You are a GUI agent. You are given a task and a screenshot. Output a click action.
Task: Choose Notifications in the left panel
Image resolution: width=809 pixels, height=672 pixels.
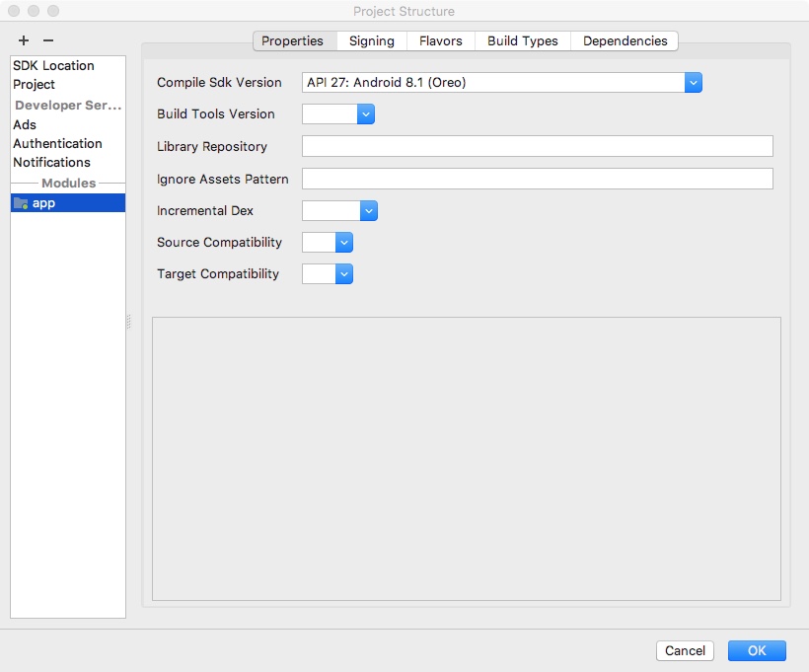[51, 163]
